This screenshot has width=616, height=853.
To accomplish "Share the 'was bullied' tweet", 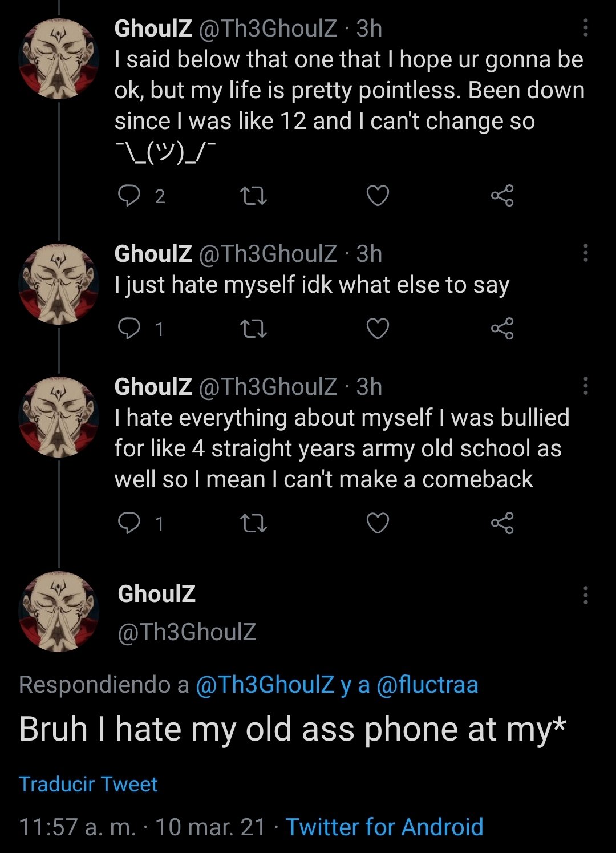I will (502, 523).
